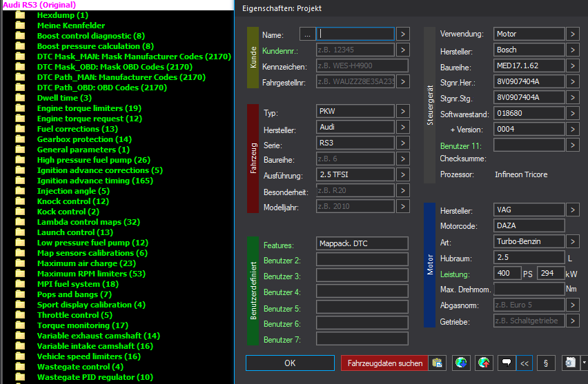The height and width of the screenshot is (384, 588).
Task: Click the document icon at bottom right
Action: coord(570,363)
